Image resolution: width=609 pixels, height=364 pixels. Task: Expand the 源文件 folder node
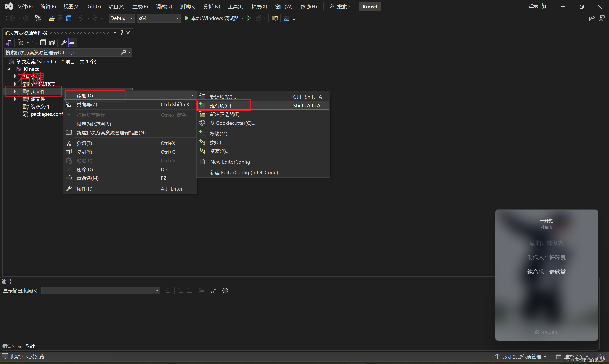click(x=15, y=99)
